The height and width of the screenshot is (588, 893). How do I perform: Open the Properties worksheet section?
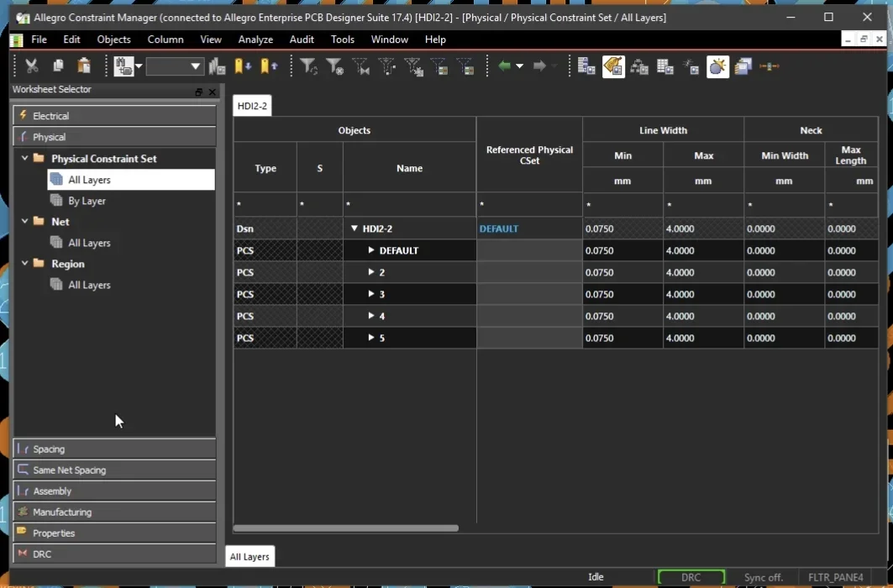(114, 533)
